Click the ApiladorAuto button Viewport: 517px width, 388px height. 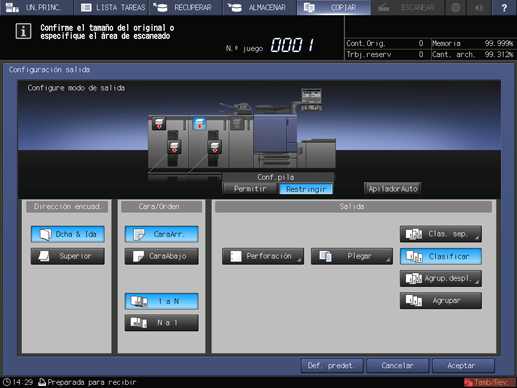tap(393, 189)
